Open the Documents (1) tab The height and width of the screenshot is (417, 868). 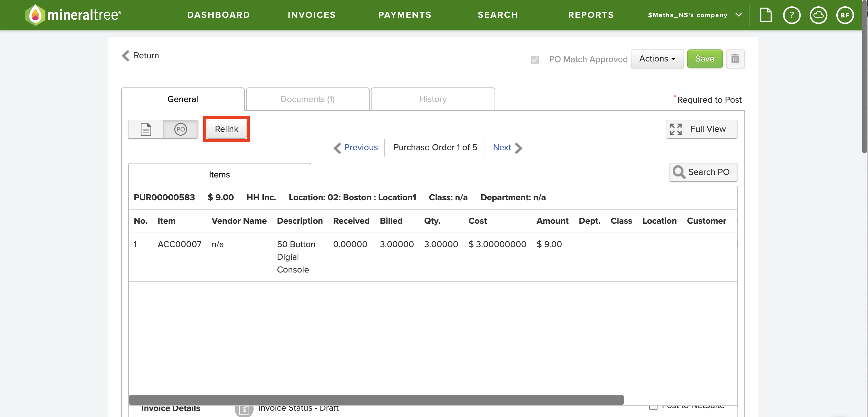pos(307,99)
